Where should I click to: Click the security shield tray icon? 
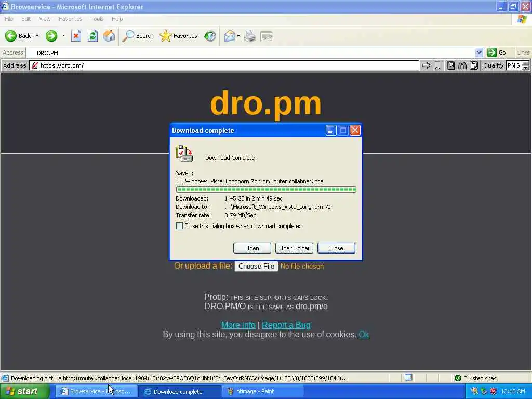[x=494, y=391]
